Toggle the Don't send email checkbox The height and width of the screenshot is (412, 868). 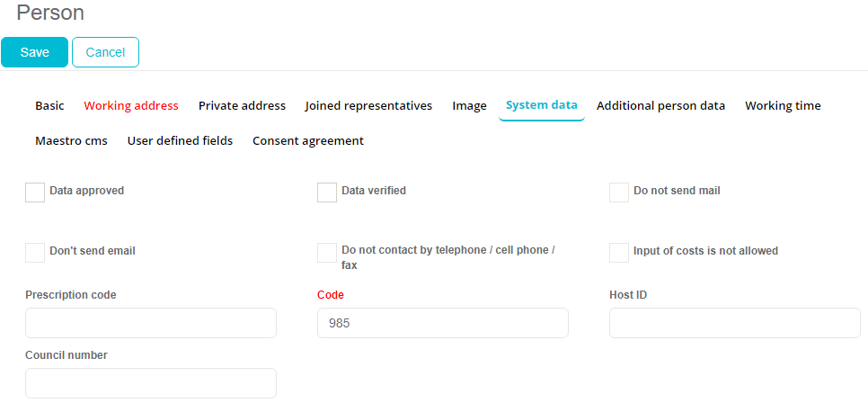tap(35, 253)
